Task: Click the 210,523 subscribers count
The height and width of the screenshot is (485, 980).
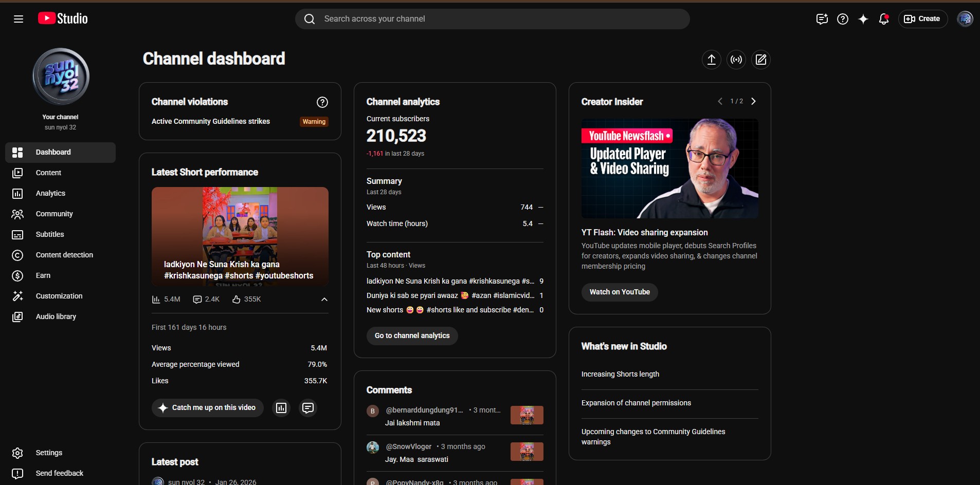Action: coord(396,136)
